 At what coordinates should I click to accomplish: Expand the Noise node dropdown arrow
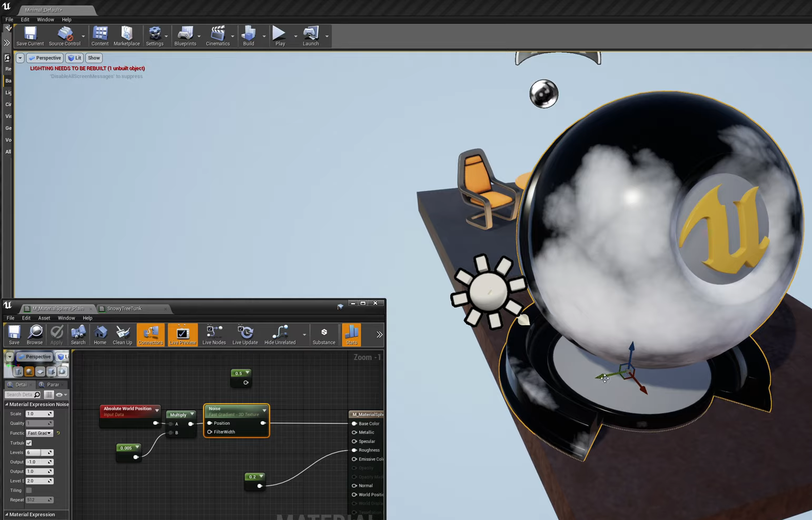point(264,410)
